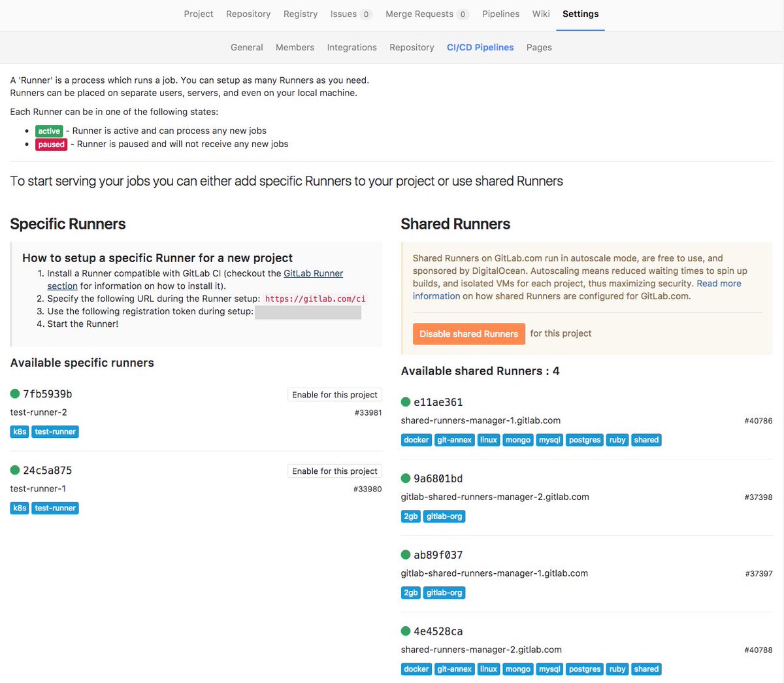
Task: Click runner ID 7fb5939b
Action: [48, 394]
